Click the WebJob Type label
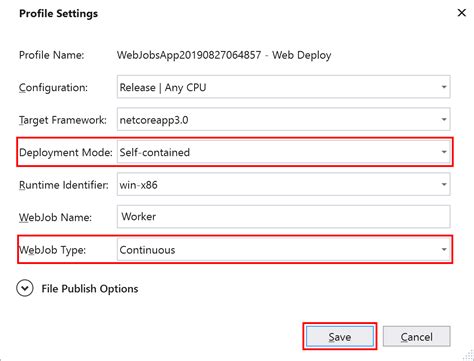Viewport: 474px width, 361px height. click(x=52, y=250)
